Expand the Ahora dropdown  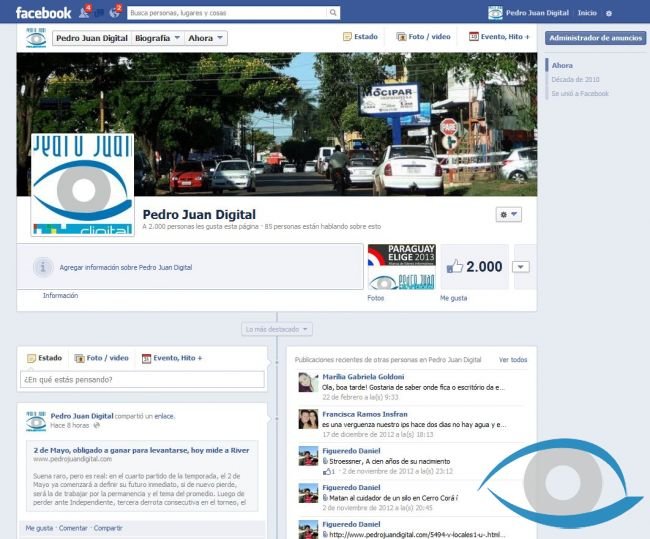click(x=206, y=38)
